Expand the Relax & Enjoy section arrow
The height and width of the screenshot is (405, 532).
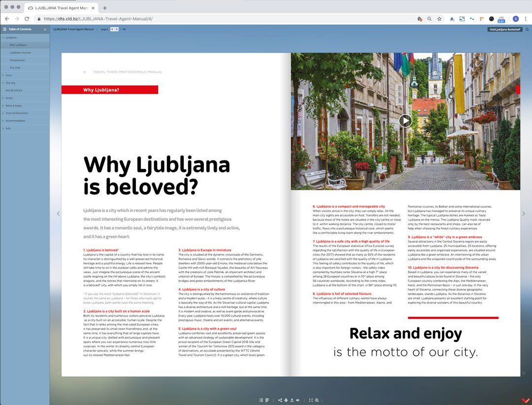pos(3,106)
